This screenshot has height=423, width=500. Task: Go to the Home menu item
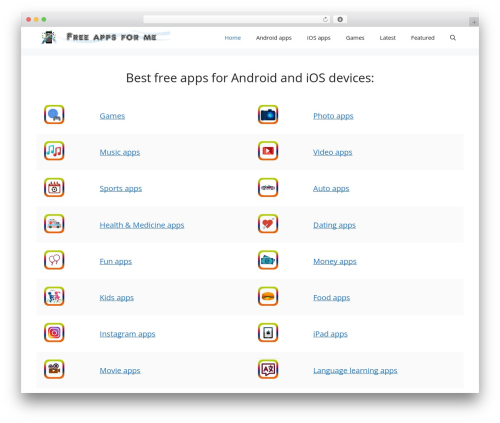(x=233, y=38)
